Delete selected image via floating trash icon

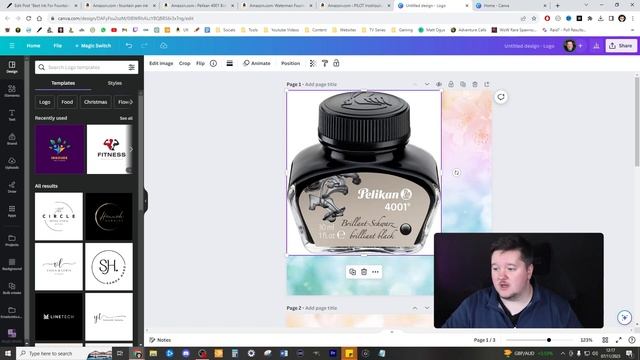point(364,272)
